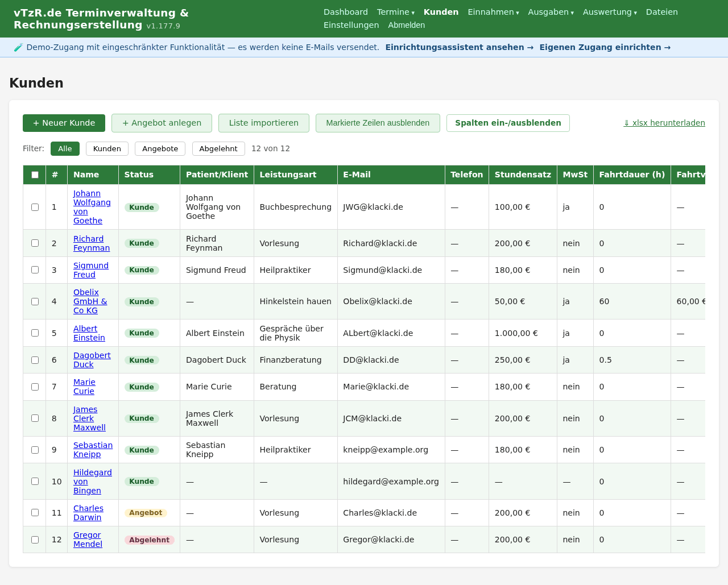Tick the checkbox for Richard Feynman
The width and height of the screenshot is (728, 585).
[x=35, y=243]
